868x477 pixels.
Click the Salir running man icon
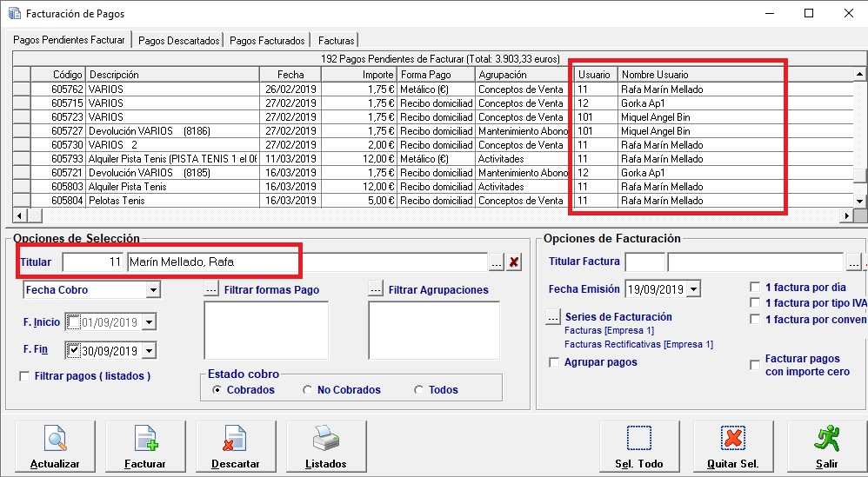tap(827, 439)
